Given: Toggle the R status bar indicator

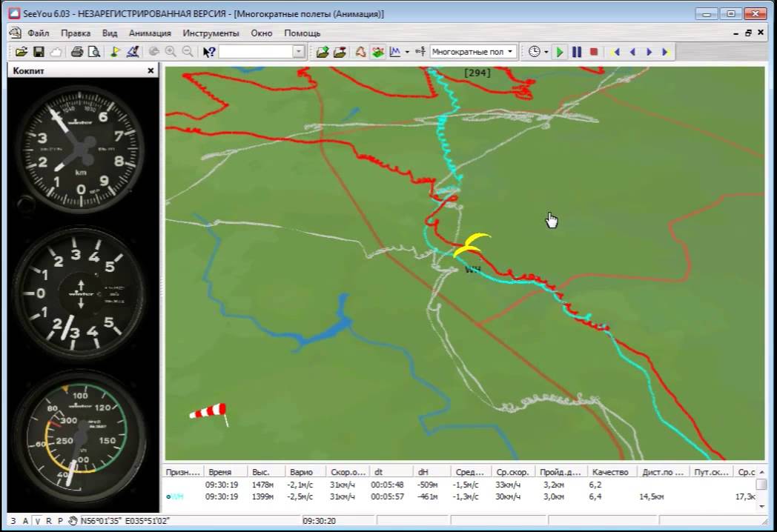Looking at the screenshot, I should click(49, 521).
